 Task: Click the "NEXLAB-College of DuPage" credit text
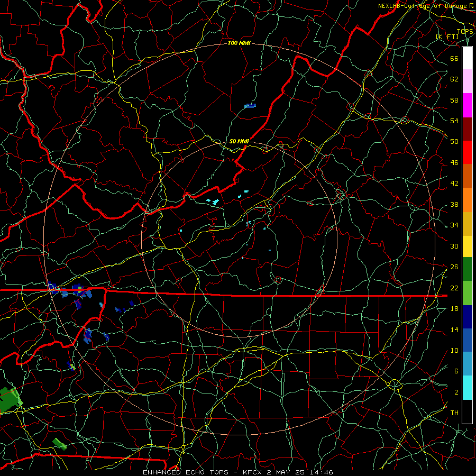coord(423,6)
